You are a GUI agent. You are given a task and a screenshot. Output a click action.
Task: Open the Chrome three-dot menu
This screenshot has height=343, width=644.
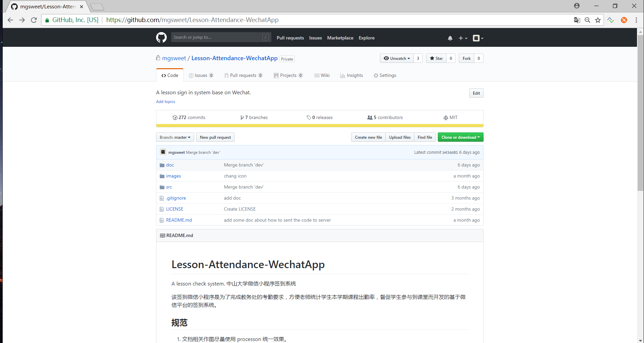(x=636, y=20)
